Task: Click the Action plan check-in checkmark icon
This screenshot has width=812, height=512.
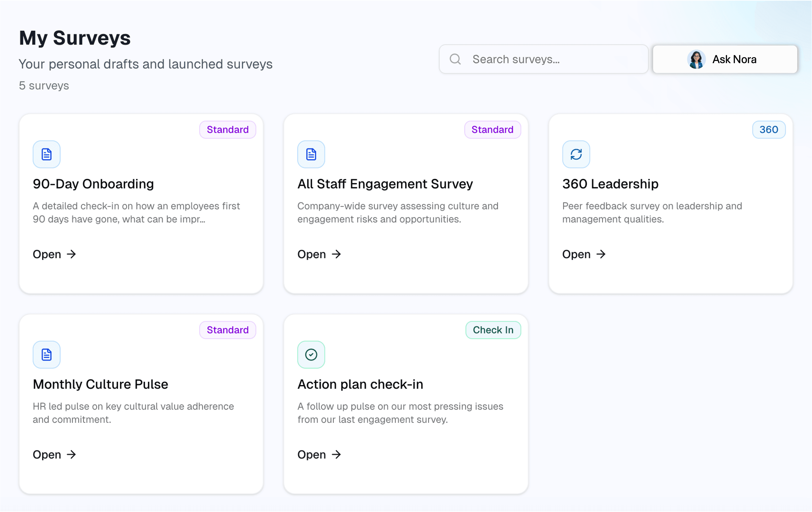Action: [311, 354]
